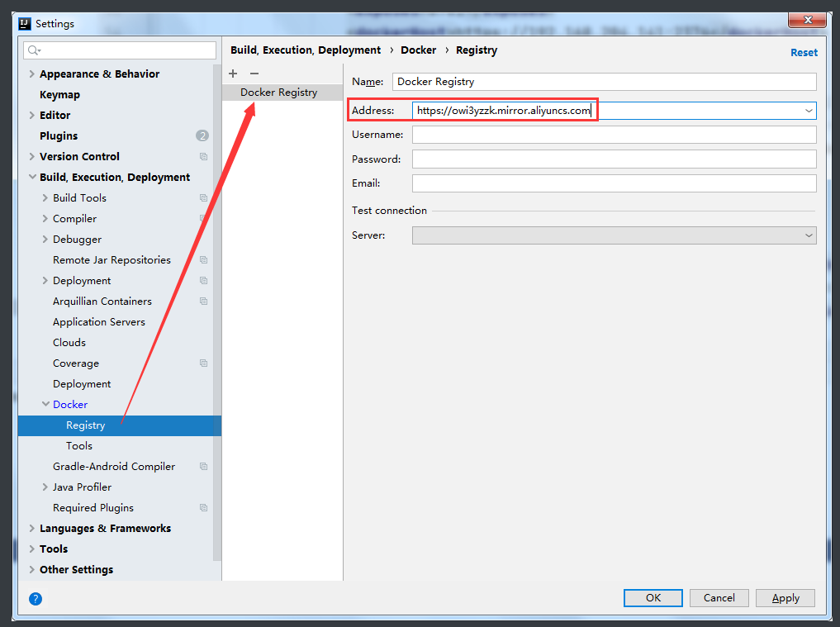The image size is (840, 627).
Task: Select Application Servers
Action: point(98,322)
